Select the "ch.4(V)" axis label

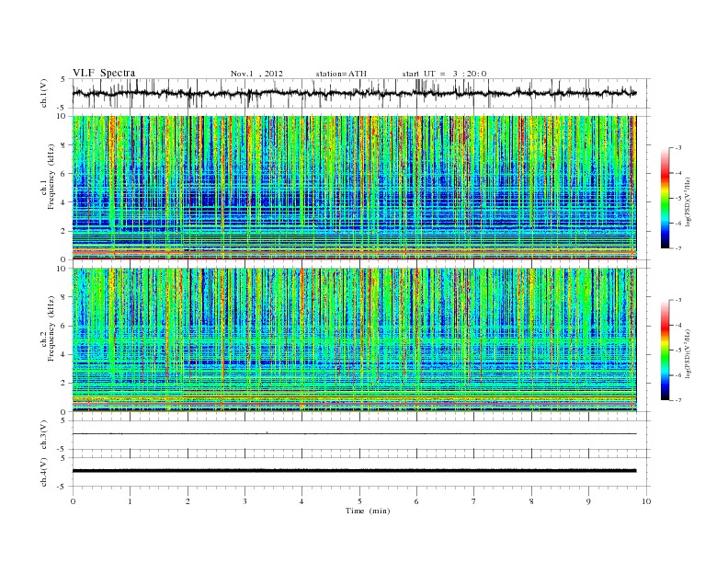tap(43, 472)
